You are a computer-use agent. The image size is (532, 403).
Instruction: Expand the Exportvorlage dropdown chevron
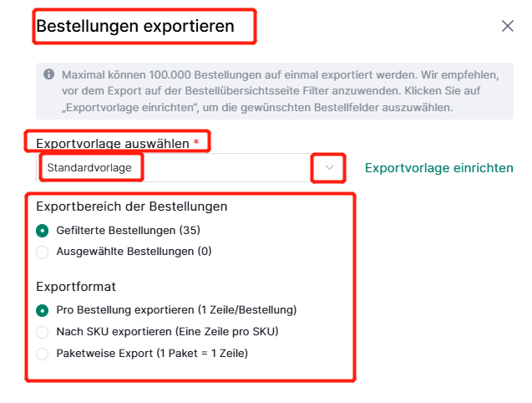[x=329, y=167]
